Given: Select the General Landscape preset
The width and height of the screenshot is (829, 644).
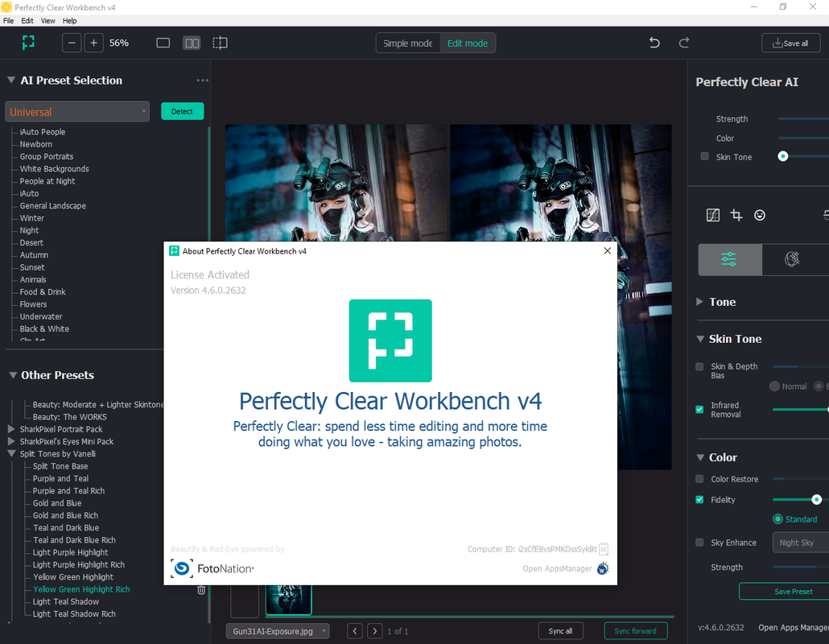Looking at the screenshot, I should click(x=53, y=206).
